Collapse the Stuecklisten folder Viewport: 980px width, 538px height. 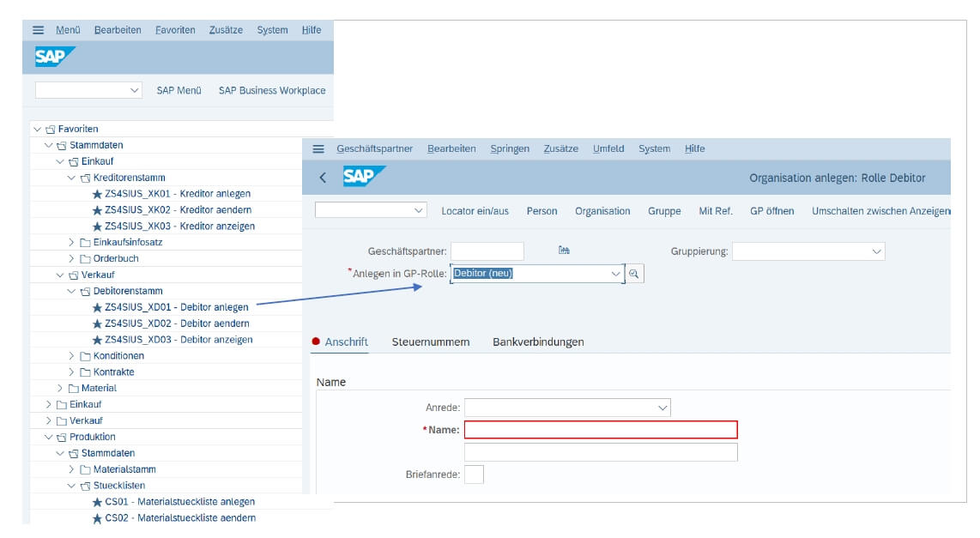71,486
